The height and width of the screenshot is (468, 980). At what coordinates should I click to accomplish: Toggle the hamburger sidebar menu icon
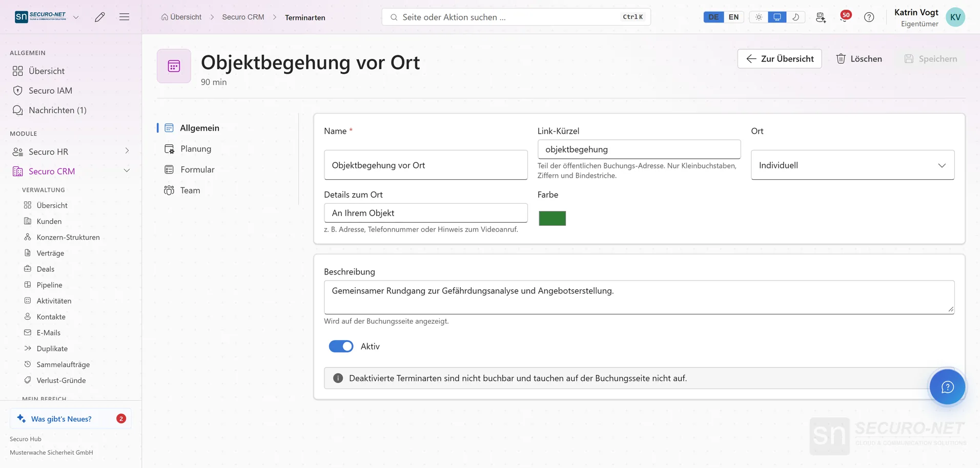124,17
